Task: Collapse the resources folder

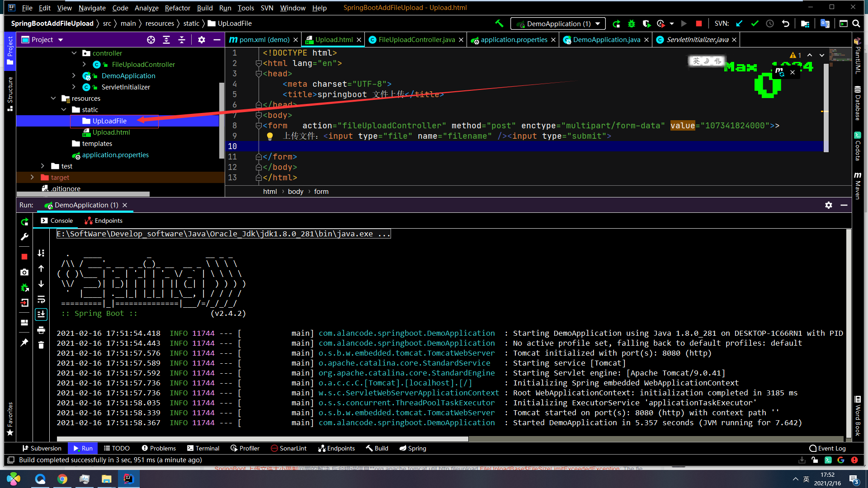Action: [53, 98]
